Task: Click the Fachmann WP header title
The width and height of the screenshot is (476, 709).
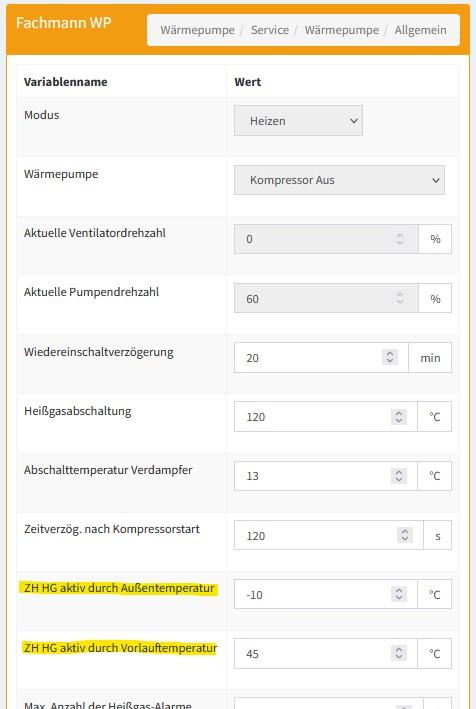Action: pos(64,23)
